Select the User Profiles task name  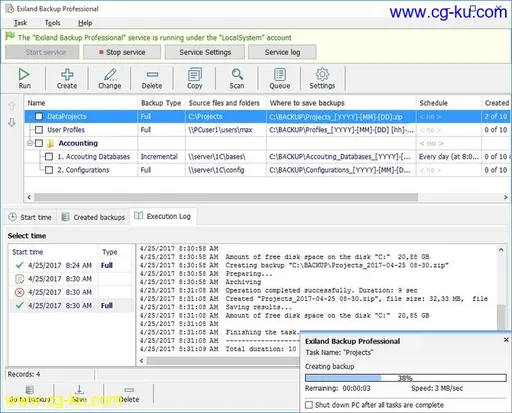[x=66, y=130]
